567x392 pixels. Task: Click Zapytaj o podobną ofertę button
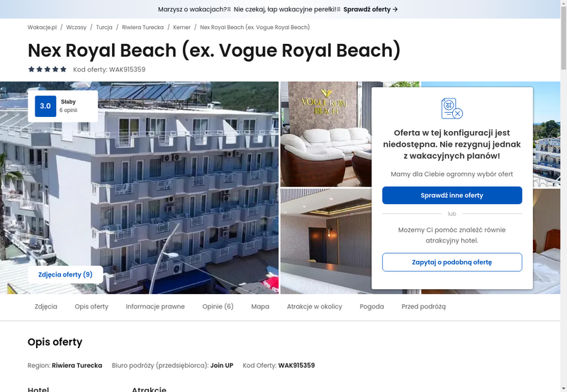452,262
